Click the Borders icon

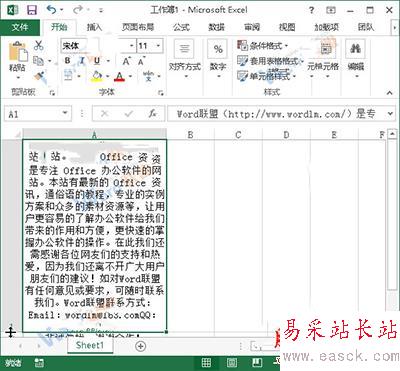pyautogui.click(x=68, y=76)
